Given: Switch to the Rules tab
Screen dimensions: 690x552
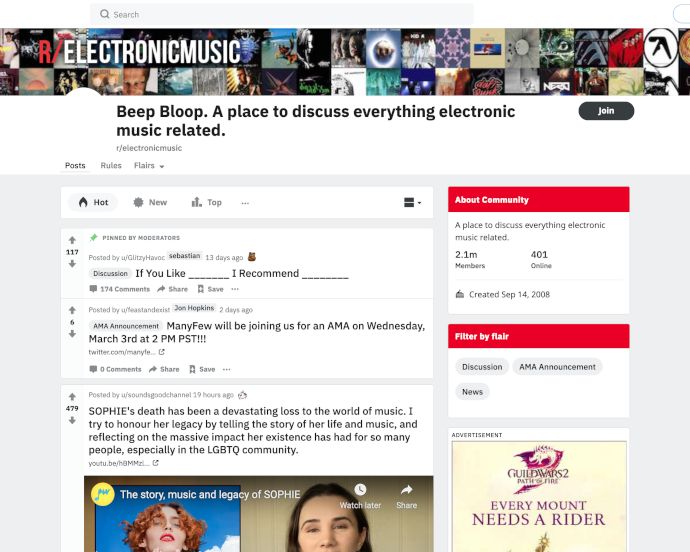Looking at the screenshot, I should [x=111, y=166].
